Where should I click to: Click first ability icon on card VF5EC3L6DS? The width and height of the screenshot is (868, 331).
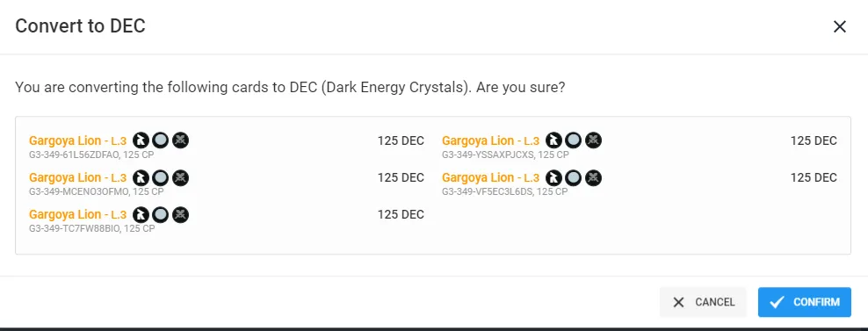(x=554, y=177)
